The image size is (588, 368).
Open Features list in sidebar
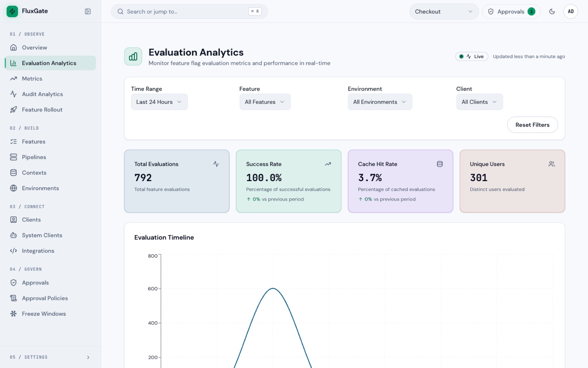pyautogui.click(x=50, y=142)
